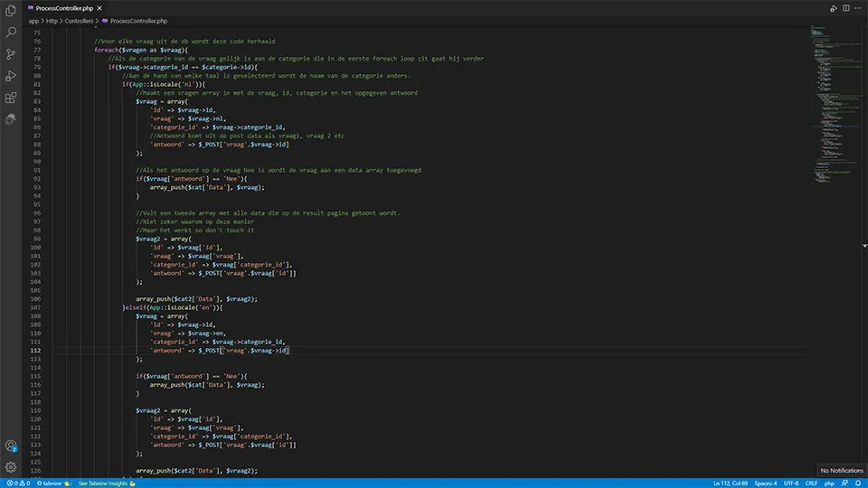The image size is (868, 488).
Task: Open the Manage gear settings menu
Action: (x=11, y=467)
